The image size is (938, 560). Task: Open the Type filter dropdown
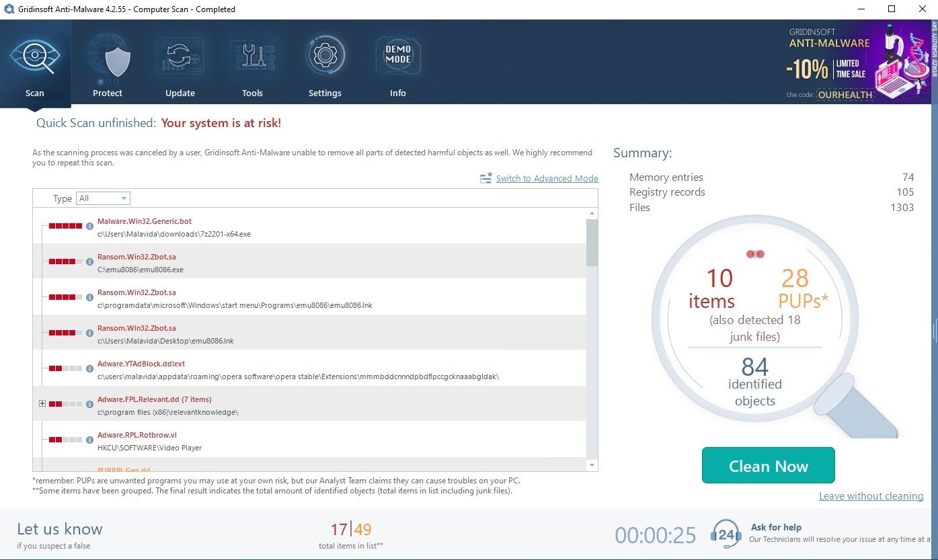coord(103,198)
